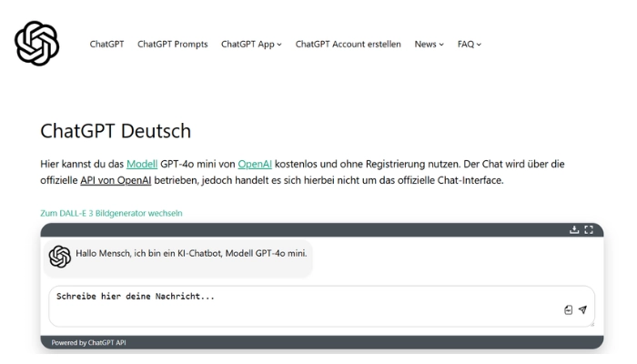Click the Powered by ChatGPT API text
The image size is (637, 364).
click(x=88, y=343)
